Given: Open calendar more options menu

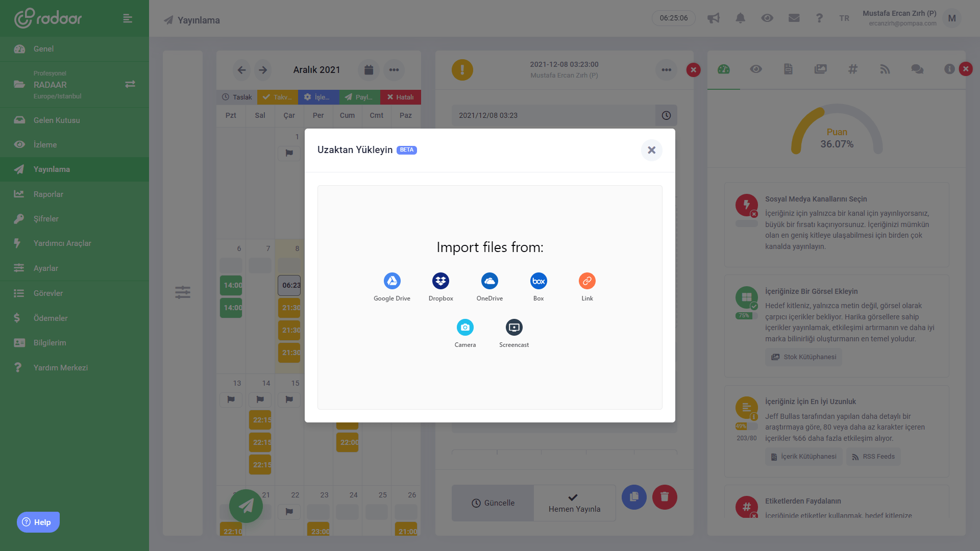Looking at the screenshot, I should (x=394, y=70).
